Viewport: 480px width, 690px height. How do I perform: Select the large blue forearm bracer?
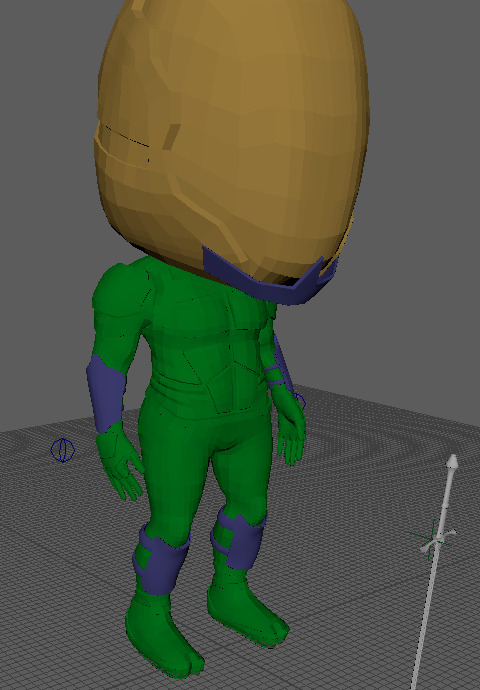pos(106,393)
